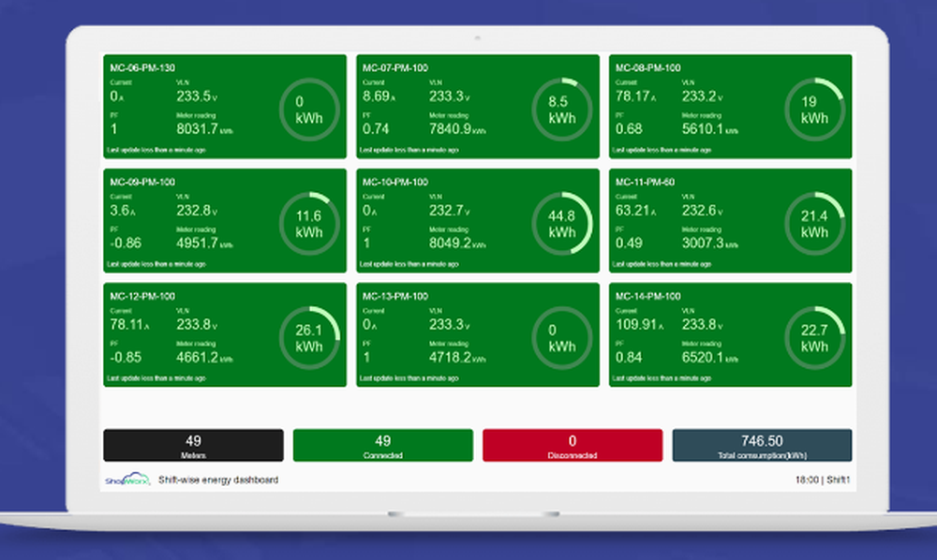Click the 11.6 kWh gauge on MC-09-PM-100
The image size is (937, 560).
click(x=309, y=223)
